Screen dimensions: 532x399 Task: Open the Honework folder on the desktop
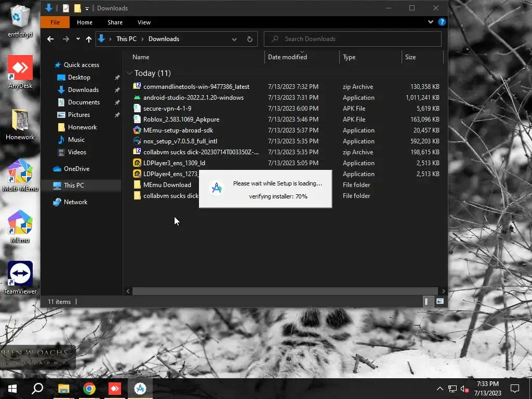pos(20,125)
